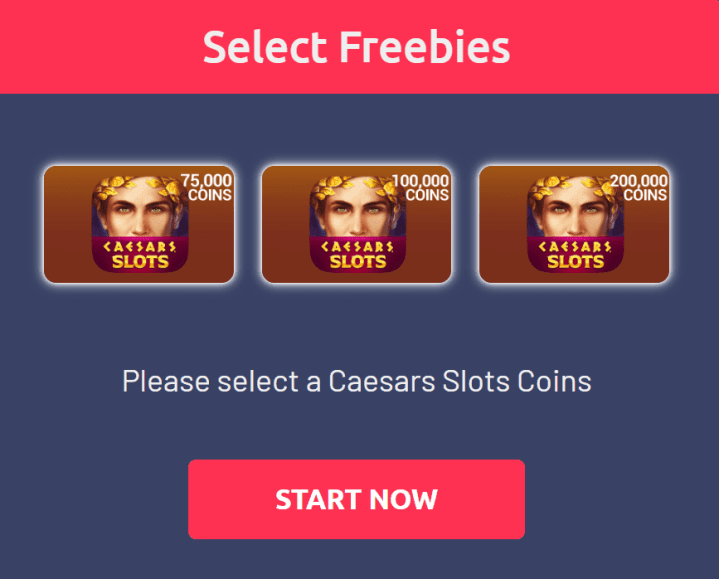This screenshot has height=579, width=719.
Task: Click the SLOTS logo text on middle card
Action: pos(358,262)
